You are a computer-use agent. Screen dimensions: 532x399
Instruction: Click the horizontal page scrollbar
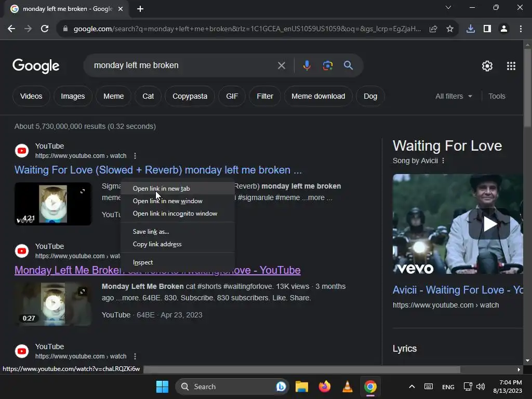pyautogui.click(x=301, y=369)
